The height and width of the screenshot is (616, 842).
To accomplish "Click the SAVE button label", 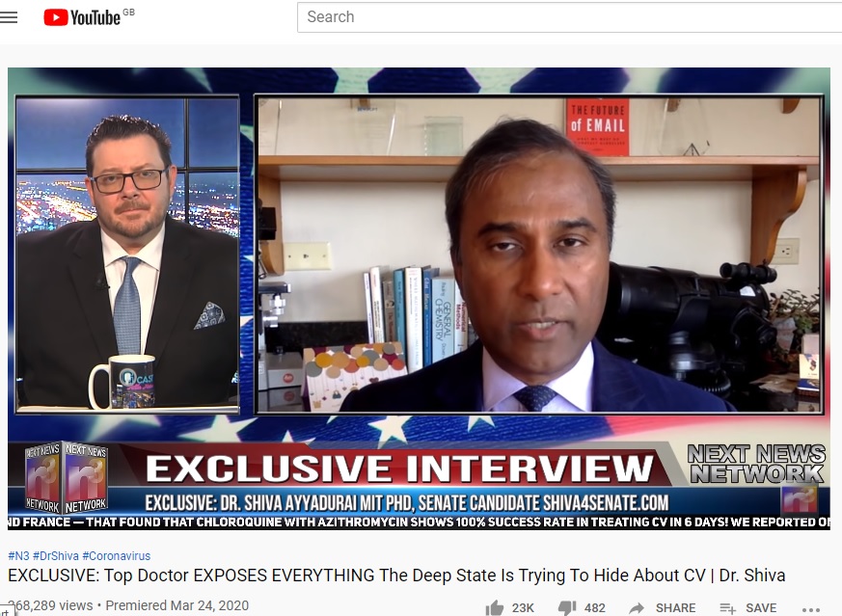I will pyautogui.click(x=760, y=607).
